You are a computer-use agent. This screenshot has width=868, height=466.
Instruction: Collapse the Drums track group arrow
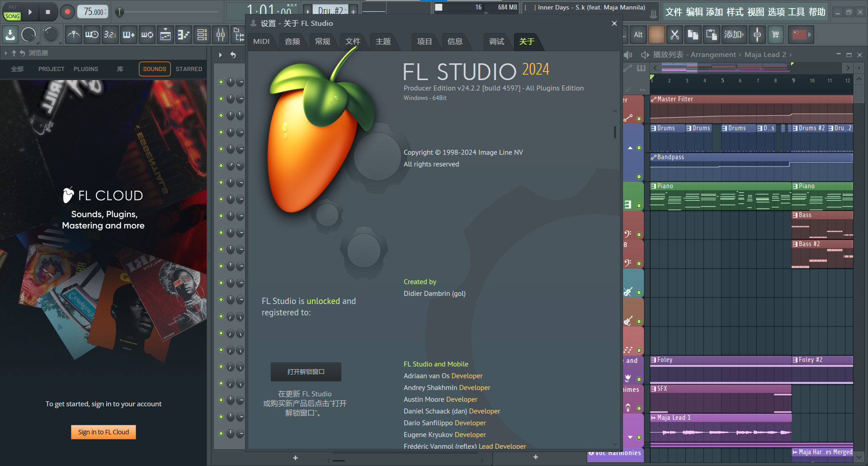tap(630, 148)
